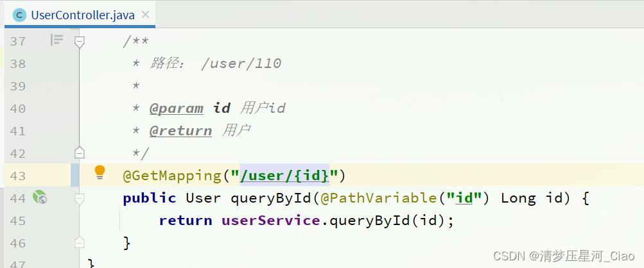Click the return keyword on line 45
The height and width of the screenshot is (268, 644).
pos(185,221)
